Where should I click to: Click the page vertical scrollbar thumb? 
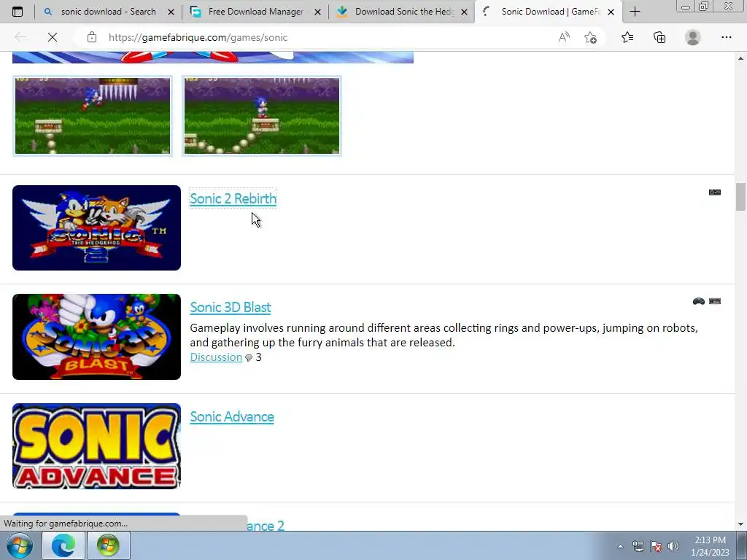pos(741,196)
